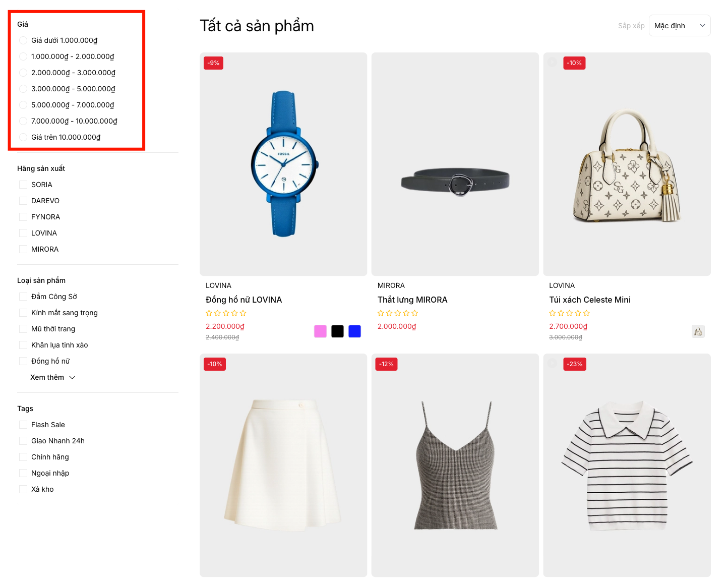This screenshot has height=581, width=728.
Task: Tick the 'Đồng hồ nữ' product type checkbox
Action: pos(23,361)
